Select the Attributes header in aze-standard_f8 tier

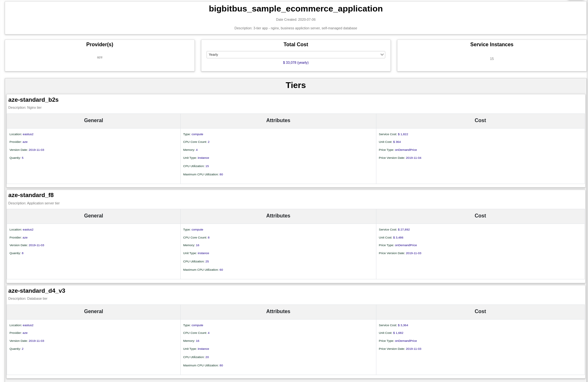278,216
